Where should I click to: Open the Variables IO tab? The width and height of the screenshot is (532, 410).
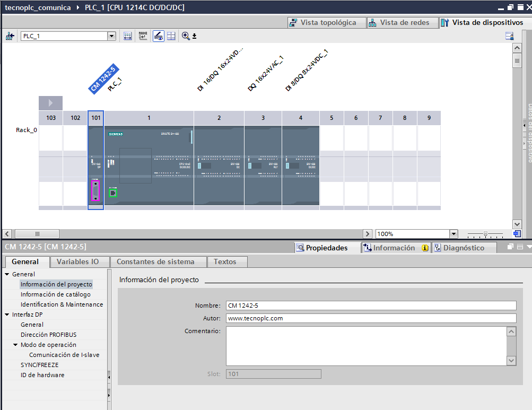[79, 261]
